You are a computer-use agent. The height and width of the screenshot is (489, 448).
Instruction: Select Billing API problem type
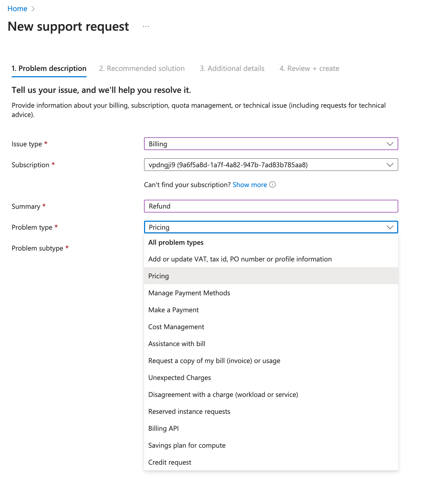click(271, 428)
